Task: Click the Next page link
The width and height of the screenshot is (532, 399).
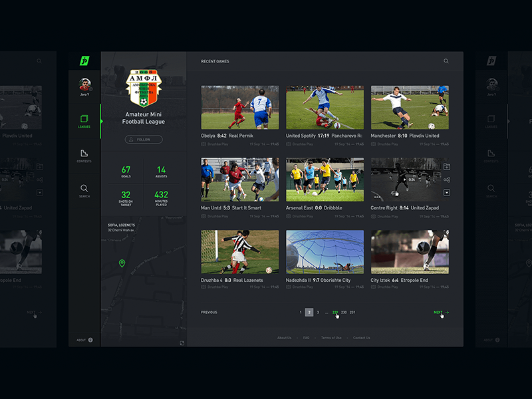Action: (441, 312)
